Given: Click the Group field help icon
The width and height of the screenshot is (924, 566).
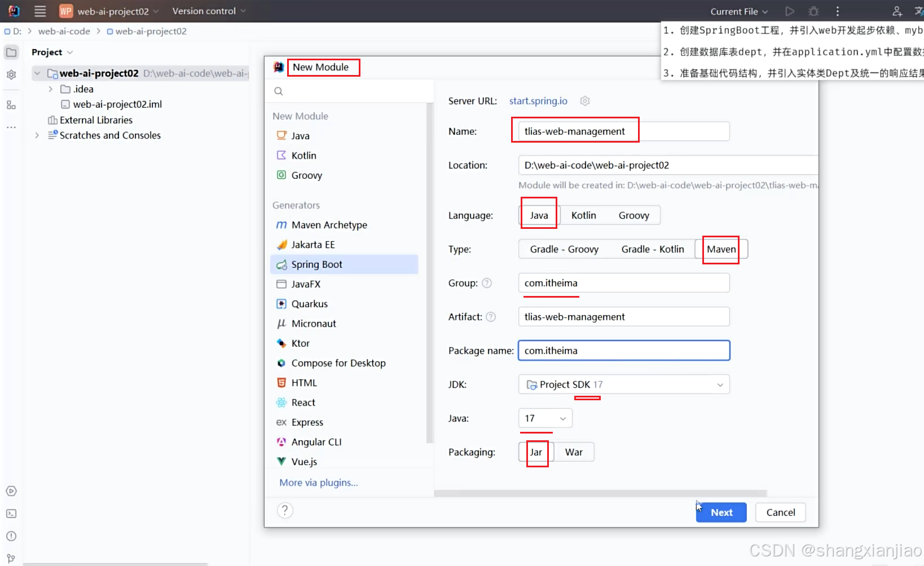Looking at the screenshot, I should coord(487,283).
